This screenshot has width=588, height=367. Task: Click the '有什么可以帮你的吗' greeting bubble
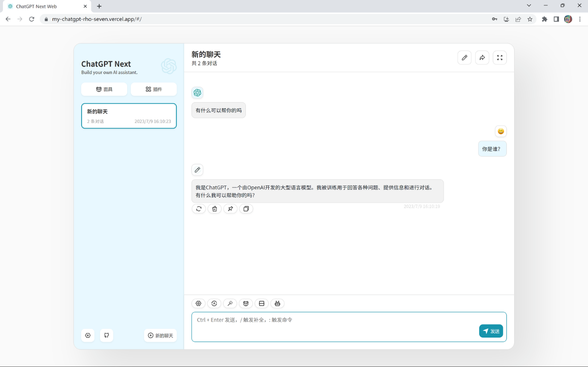click(219, 110)
